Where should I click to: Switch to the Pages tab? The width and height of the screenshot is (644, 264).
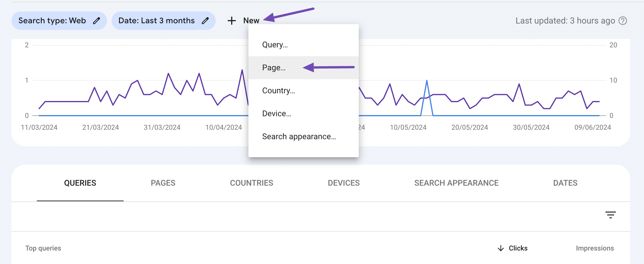click(x=163, y=183)
